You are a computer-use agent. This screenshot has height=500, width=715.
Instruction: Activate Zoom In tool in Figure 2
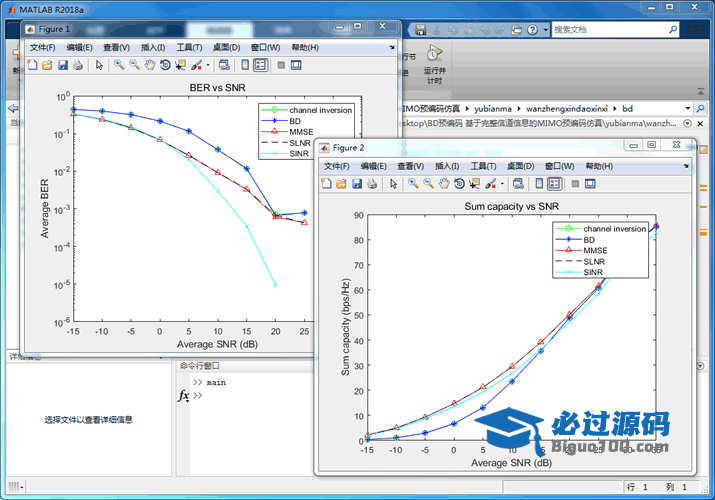point(413,184)
